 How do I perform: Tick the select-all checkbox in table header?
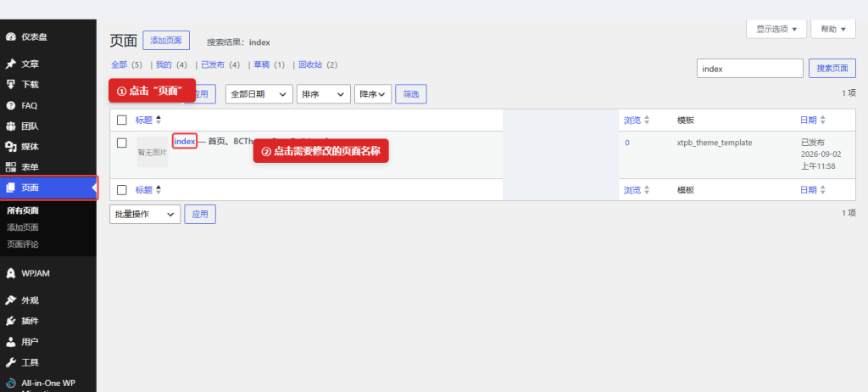click(122, 120)
